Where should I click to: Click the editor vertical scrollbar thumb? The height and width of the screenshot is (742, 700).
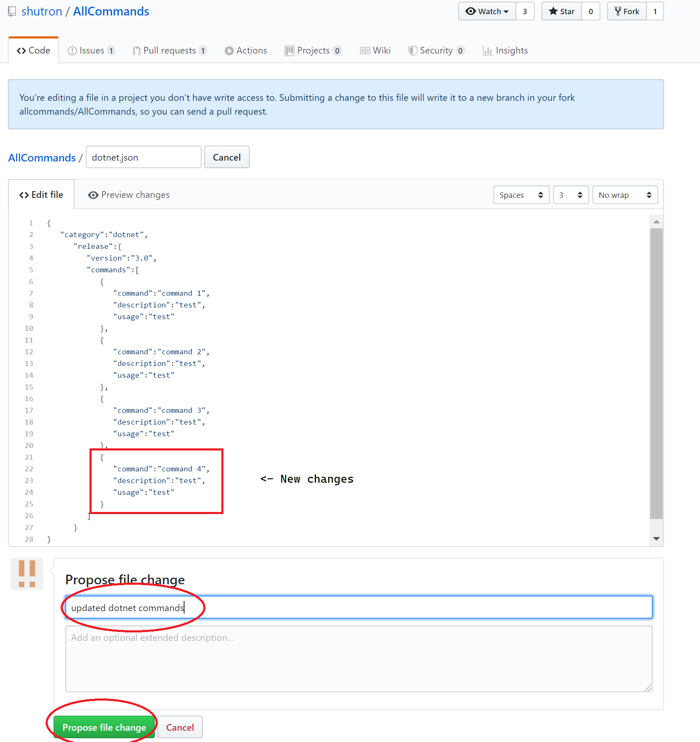tap(656, 374)
